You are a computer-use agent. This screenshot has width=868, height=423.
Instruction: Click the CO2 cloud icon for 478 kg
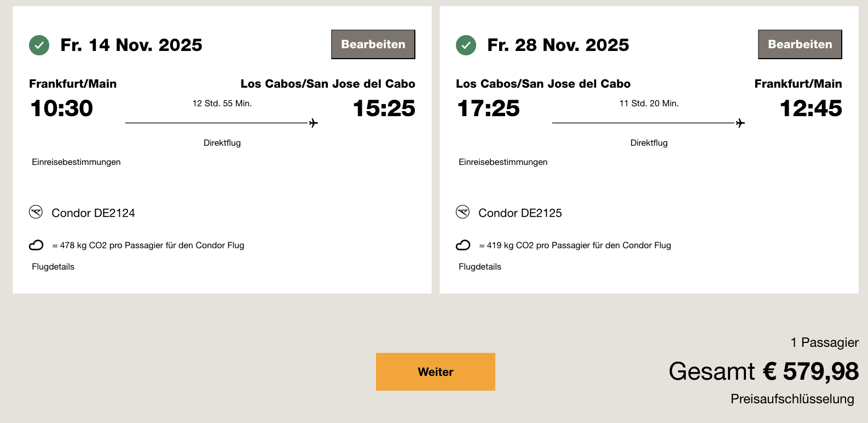[x=36, y=245]
